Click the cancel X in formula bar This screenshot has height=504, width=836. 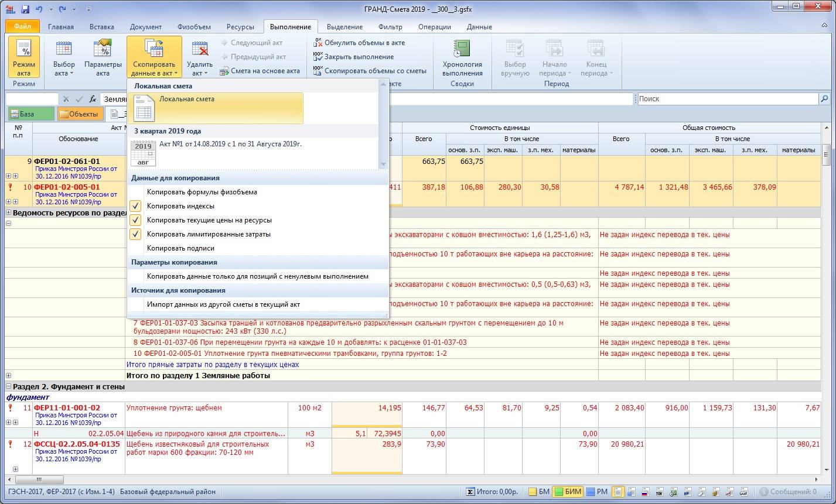tap(66, 100)
